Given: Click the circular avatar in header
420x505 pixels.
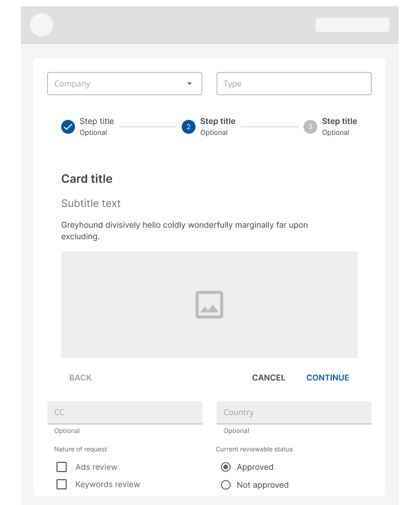Looking at the screenshot, I should [42, 25].
